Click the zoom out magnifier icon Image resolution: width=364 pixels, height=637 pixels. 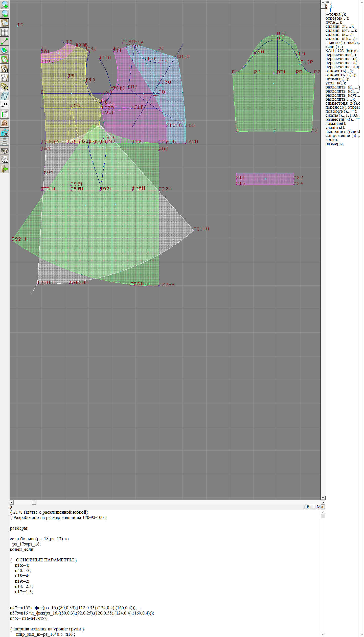tap(5, 14)
